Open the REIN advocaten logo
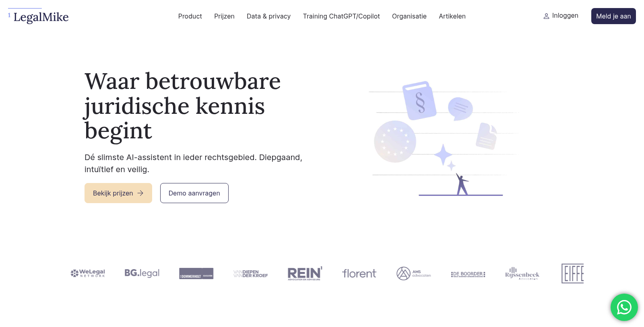 [305, 274]
